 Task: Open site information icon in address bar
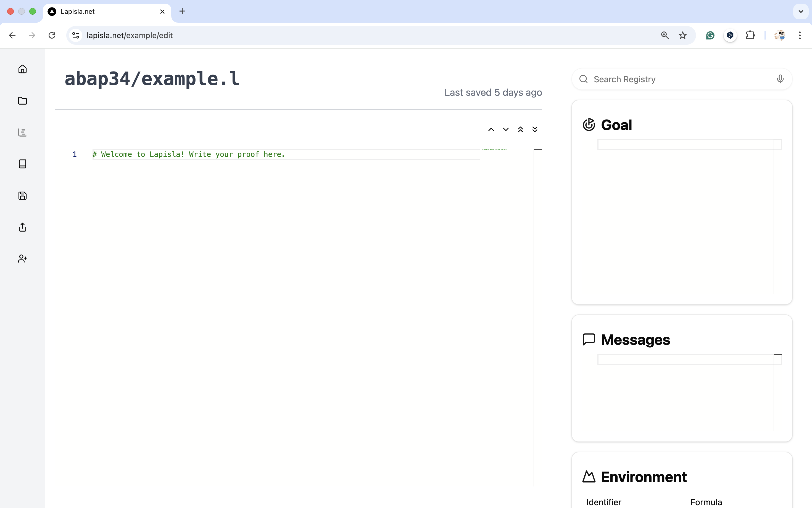tap(76, 35)
